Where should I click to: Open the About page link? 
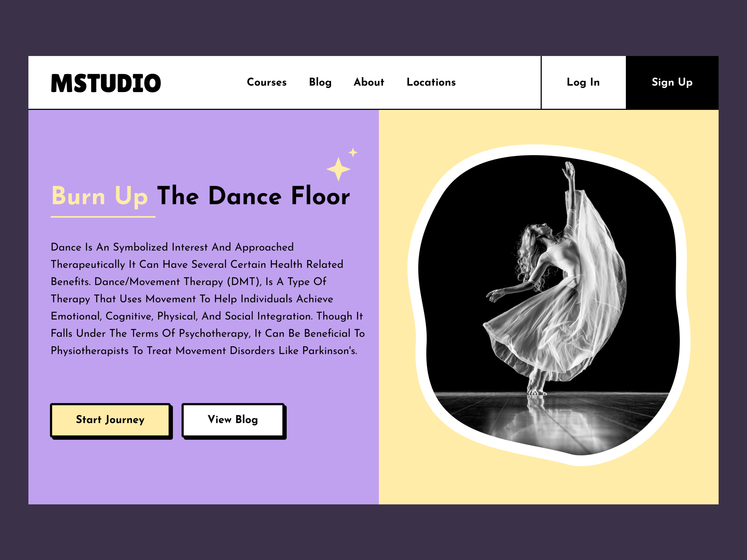369,82
